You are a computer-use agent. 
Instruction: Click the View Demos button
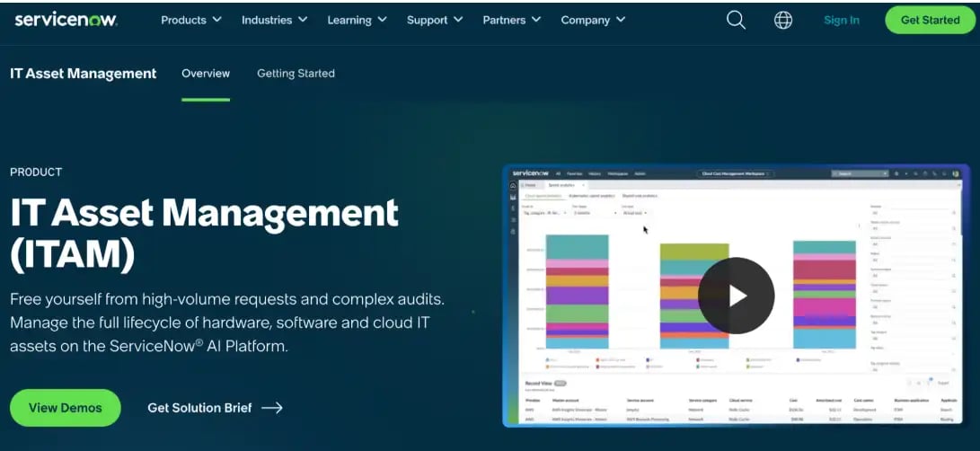click(65, 408)
